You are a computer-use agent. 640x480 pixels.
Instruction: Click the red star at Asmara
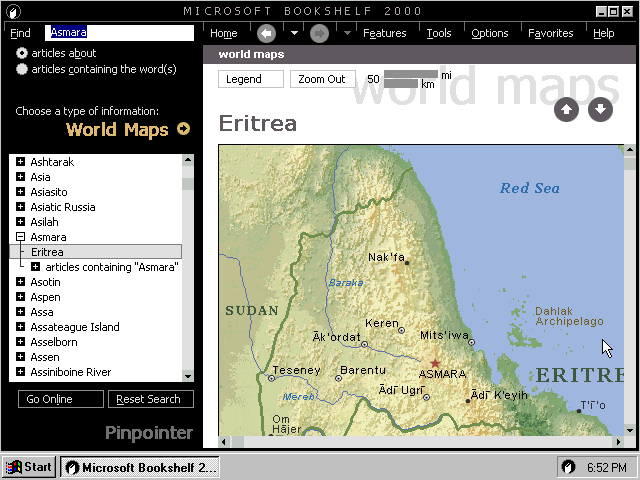point(434,362)
